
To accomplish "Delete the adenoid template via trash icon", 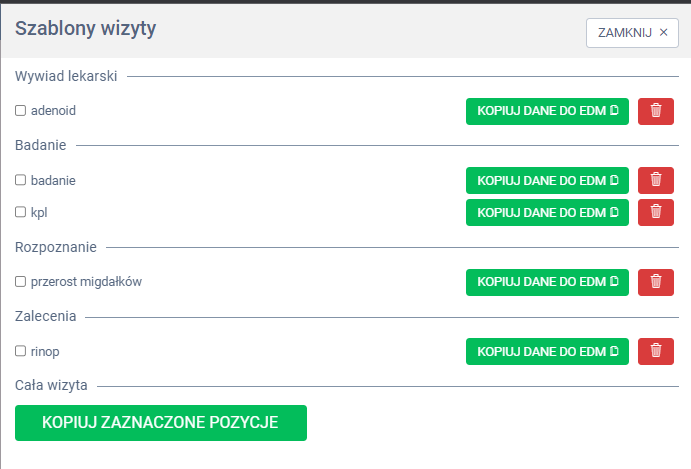I will pyautogui.click(x=655, y=111).
